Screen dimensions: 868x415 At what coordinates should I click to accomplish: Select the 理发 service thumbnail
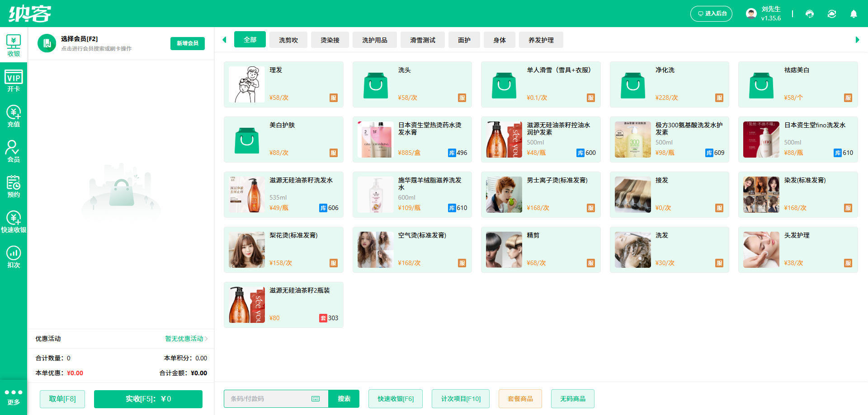247,84
